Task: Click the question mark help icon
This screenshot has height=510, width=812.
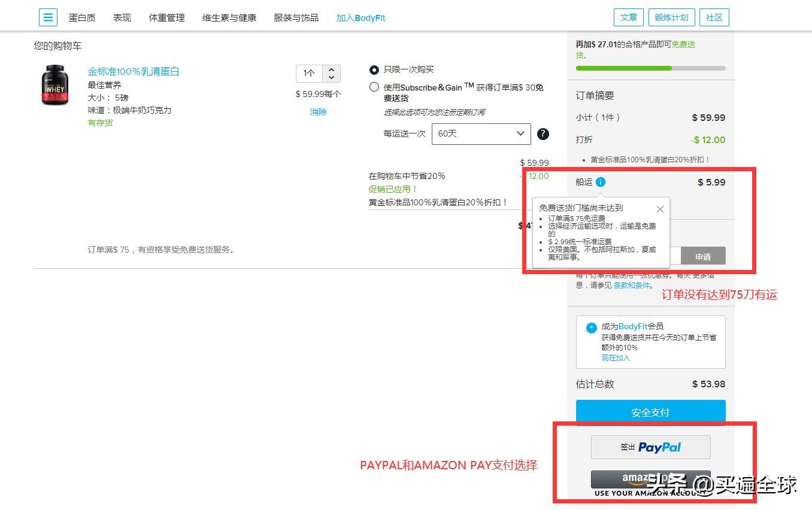Action: click(x=543, y=134)
